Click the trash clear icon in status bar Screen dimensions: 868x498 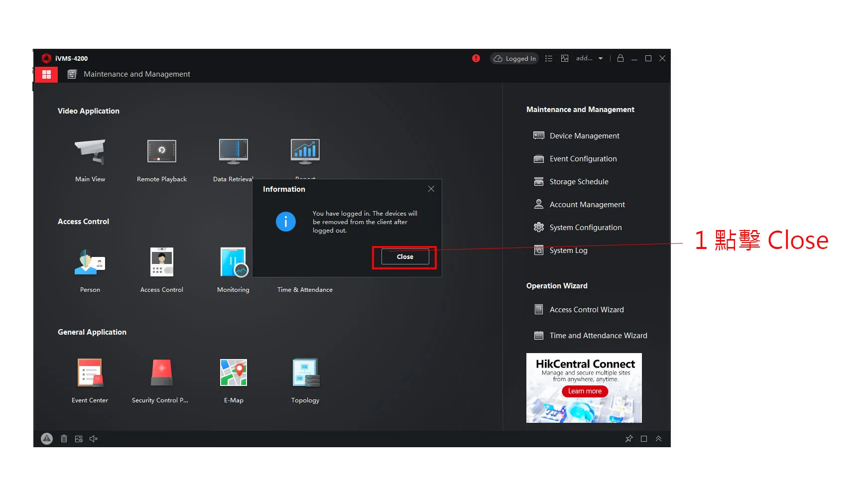pos(64,439)
